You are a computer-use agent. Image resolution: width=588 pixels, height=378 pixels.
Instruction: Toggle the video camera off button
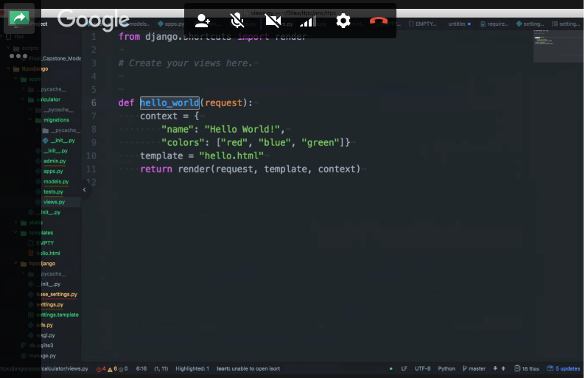pyautogui.click(x=273, y=21)
